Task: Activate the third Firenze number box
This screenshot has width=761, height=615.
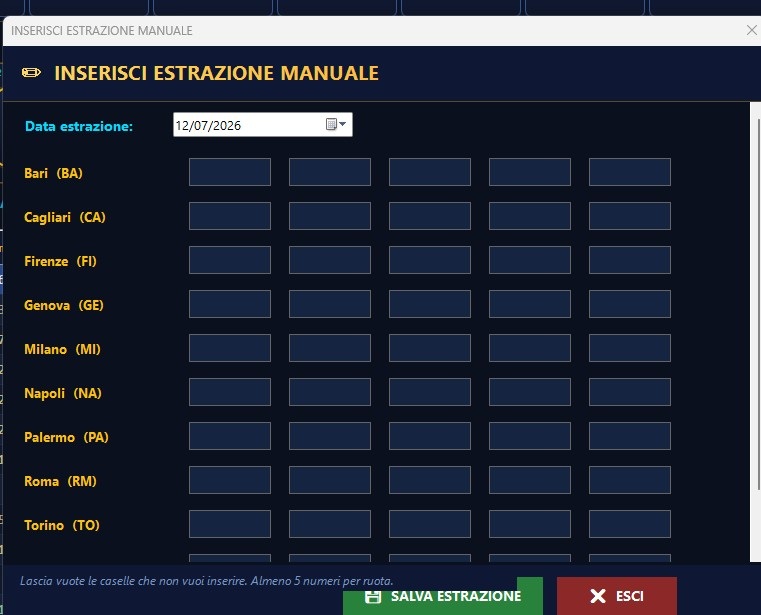Action: pos(430,260)
